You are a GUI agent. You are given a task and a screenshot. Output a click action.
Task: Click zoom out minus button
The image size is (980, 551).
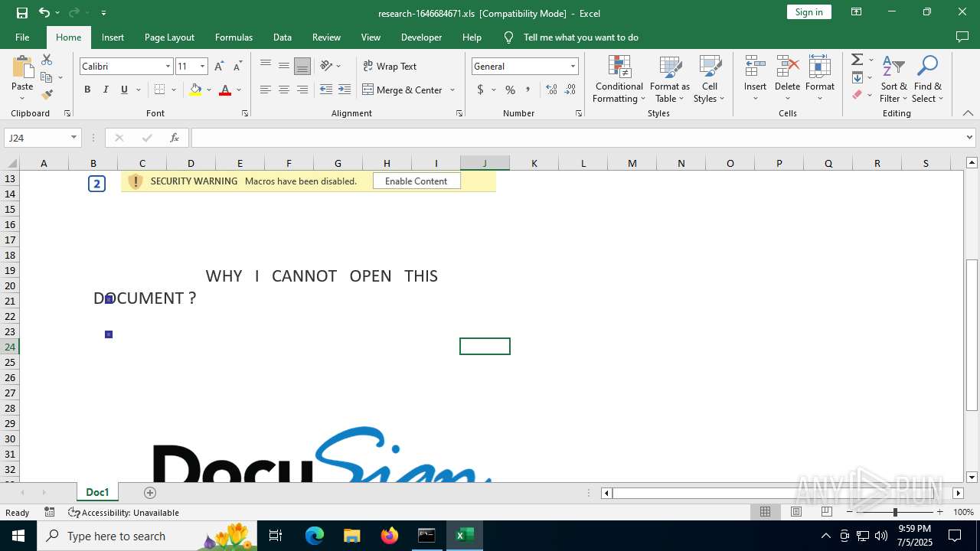tap(851, 512)
